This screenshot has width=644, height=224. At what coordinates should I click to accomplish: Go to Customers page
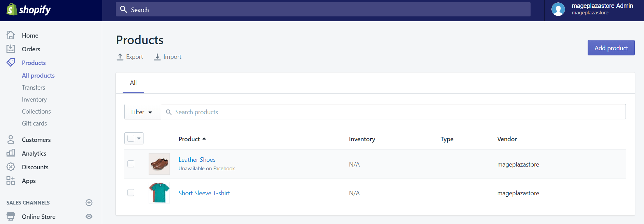coord(36,140)
